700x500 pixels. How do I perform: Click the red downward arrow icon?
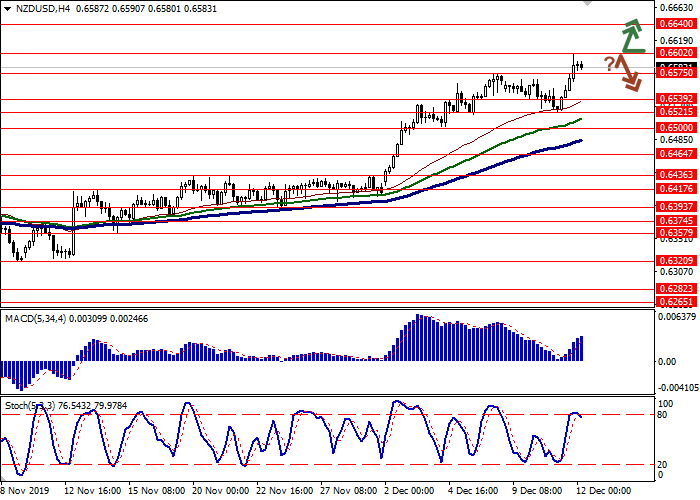628,73
